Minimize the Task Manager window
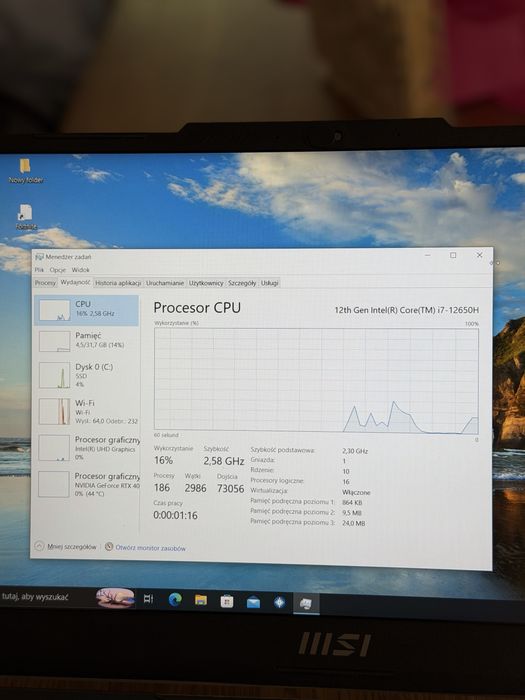The width and height of the screenshot is (525, 700). tap(428, 255)
